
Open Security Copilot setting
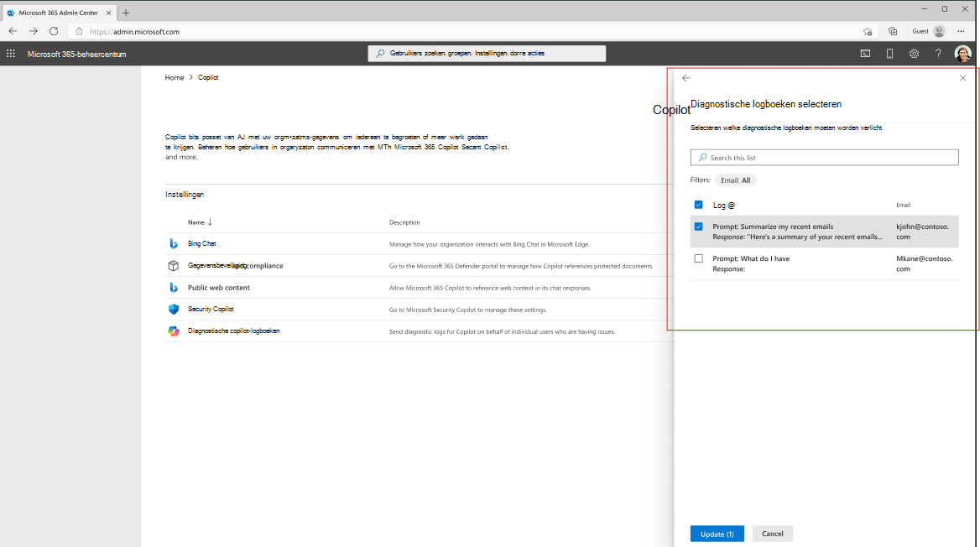click(211, 309)
